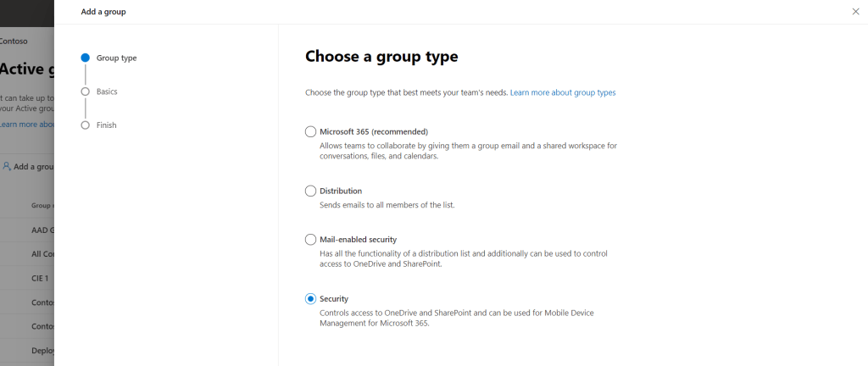Viewport: 868px width, 366px height.
Task: Click the Group column header in list
Action: click(x=42, y=205)
